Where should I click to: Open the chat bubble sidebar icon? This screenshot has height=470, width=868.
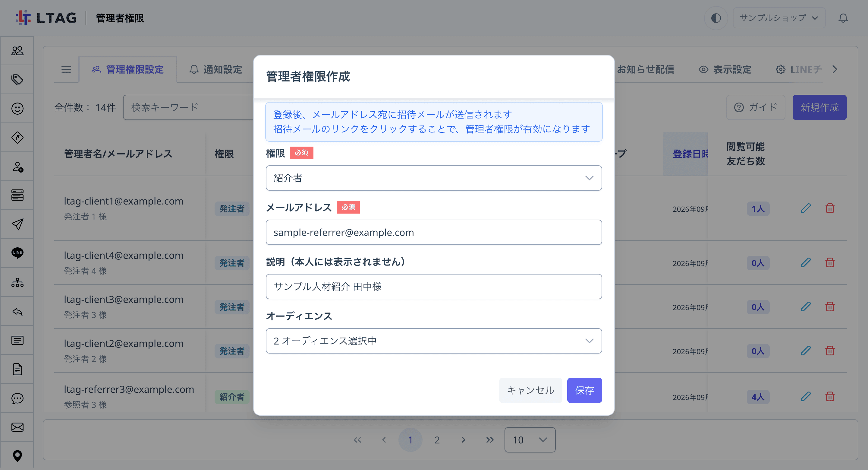pyautogui.click(x=17, y=398)
